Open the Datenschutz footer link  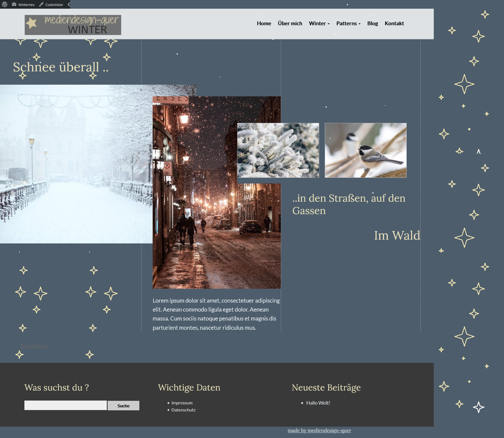point(183,410)
